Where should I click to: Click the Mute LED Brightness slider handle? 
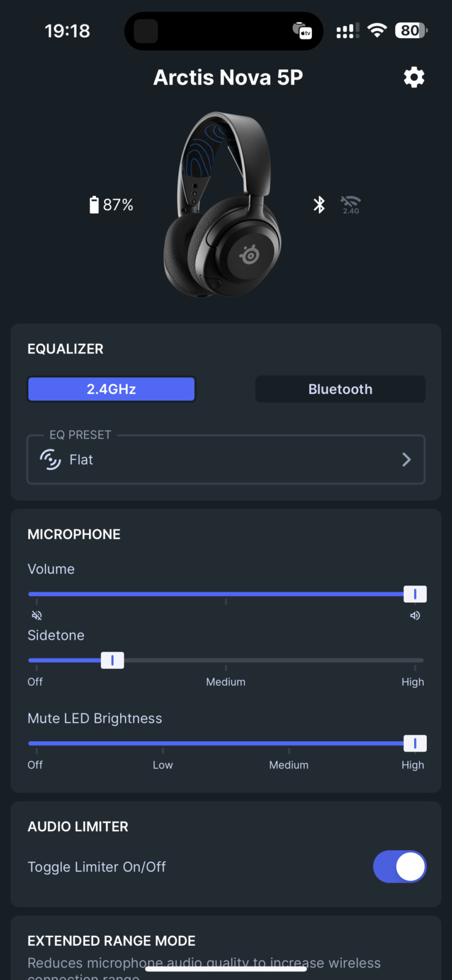(x=415, y=743)
